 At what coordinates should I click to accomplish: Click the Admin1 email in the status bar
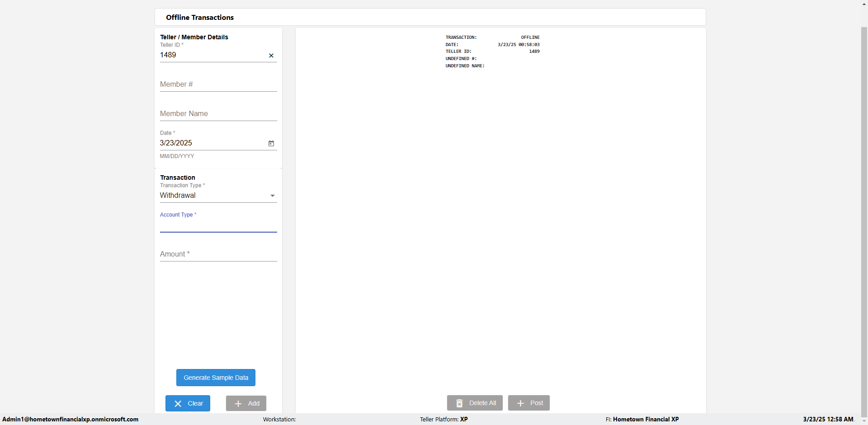click(x=71, y=419)
